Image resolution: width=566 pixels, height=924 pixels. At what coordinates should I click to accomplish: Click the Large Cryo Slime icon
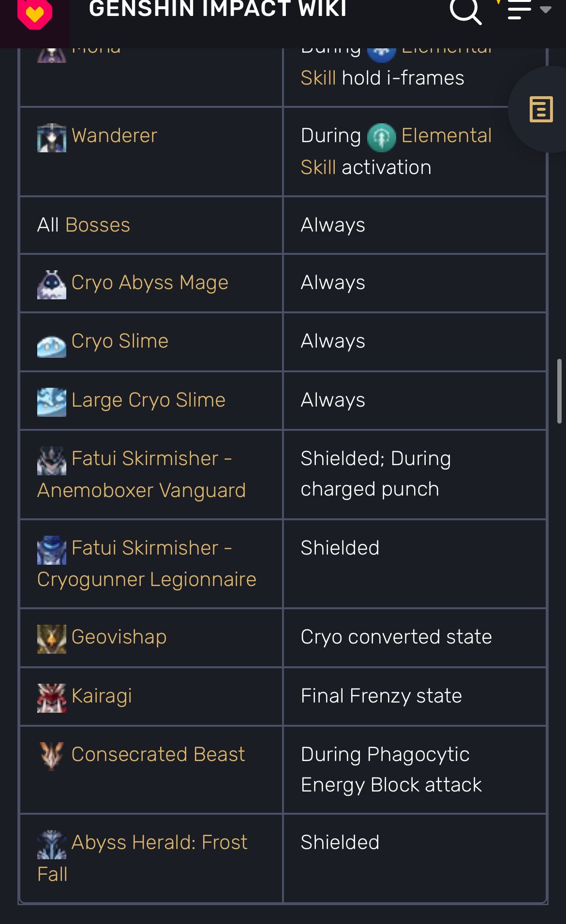pyautogui.click(x=52, y=402)
